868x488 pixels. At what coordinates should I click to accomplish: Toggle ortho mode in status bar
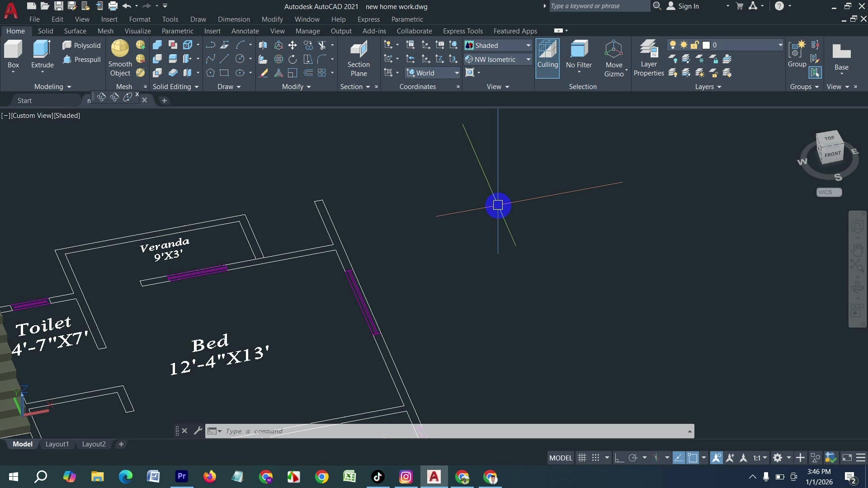pos(619,458)
